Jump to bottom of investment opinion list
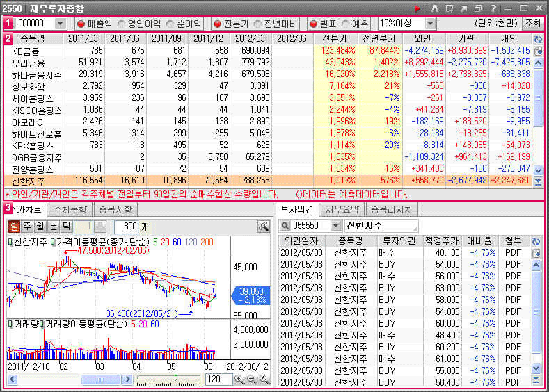The image size is (549, 392). pos(536,379)
